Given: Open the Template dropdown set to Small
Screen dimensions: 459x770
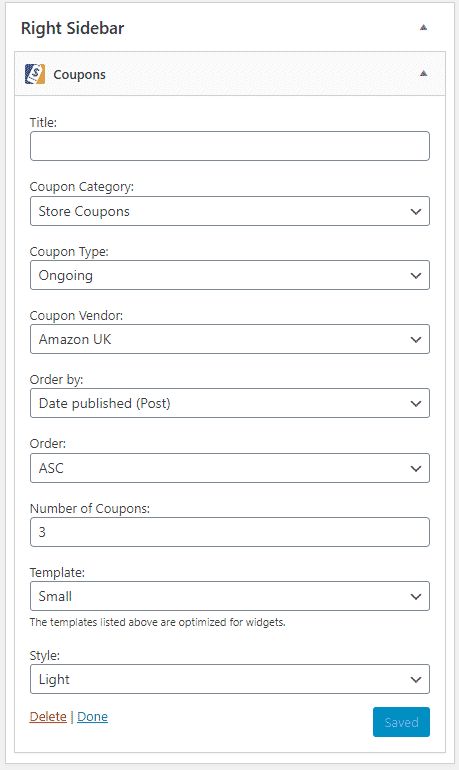Looking at the screenshot, I should pos(230,596).
